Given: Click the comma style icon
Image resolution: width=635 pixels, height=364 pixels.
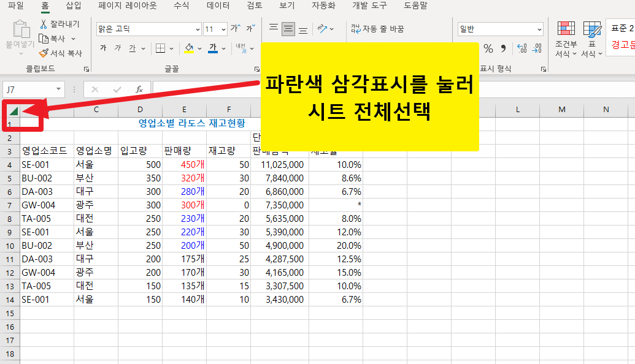Looking at the screenshot, I should (504, 48).
